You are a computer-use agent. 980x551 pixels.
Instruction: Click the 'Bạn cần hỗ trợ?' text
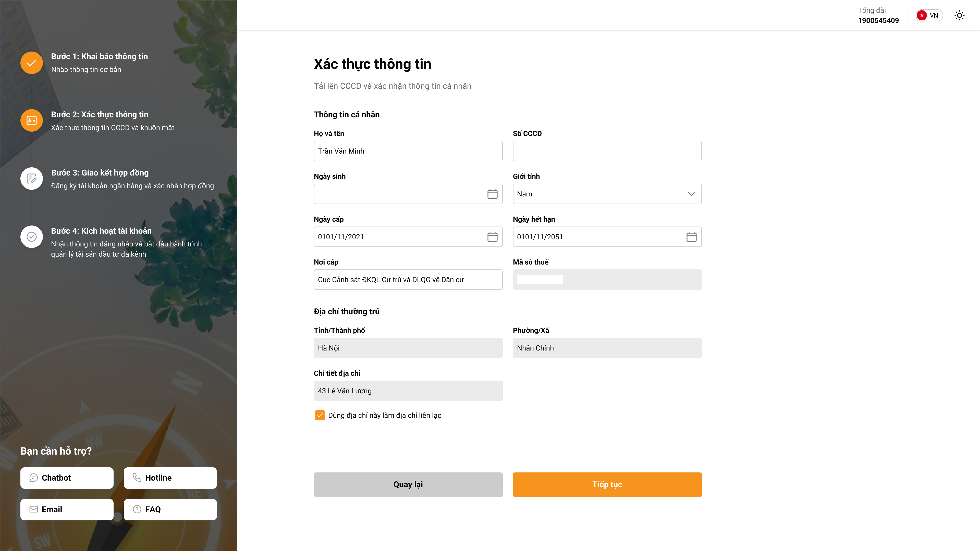click(x=56, y=451)
